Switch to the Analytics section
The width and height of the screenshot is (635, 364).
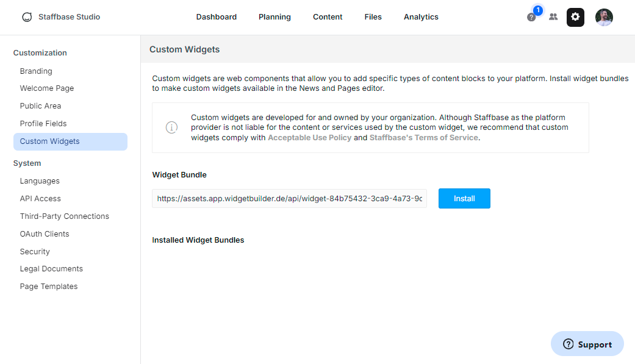coord(421,17)
